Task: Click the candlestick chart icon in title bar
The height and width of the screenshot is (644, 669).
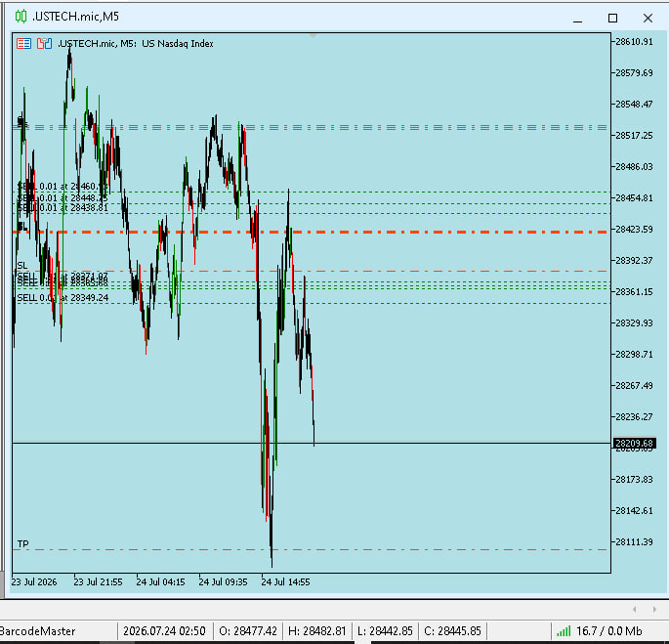Action: click(x=21, y=17)
